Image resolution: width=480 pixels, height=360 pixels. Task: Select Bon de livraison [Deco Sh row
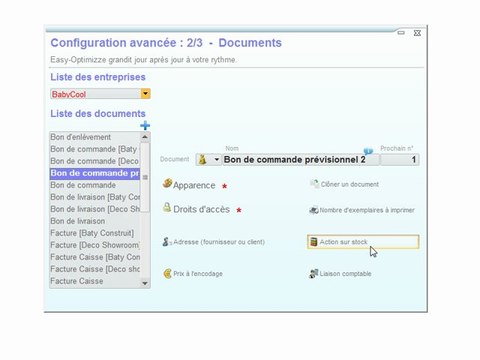click(95, 209)
